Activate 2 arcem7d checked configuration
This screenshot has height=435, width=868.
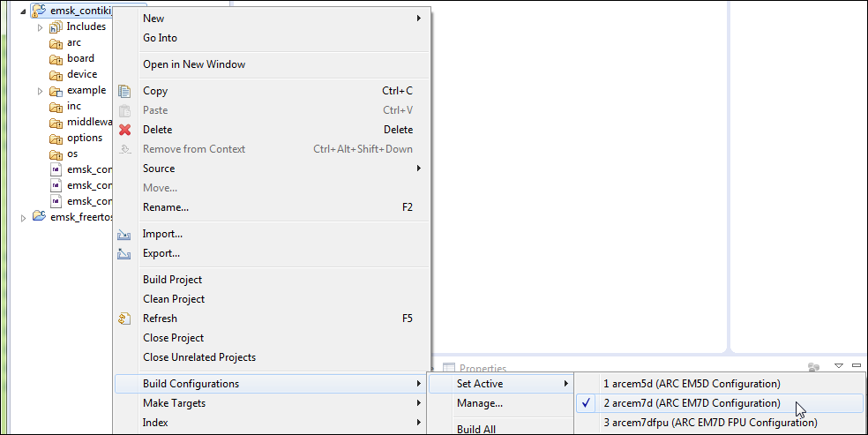(719, 403)
